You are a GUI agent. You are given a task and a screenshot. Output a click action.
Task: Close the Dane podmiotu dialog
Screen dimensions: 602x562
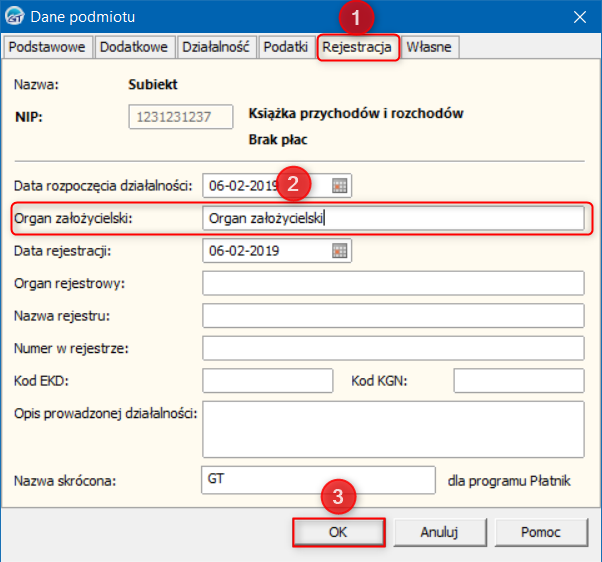[x=580, y=17]
